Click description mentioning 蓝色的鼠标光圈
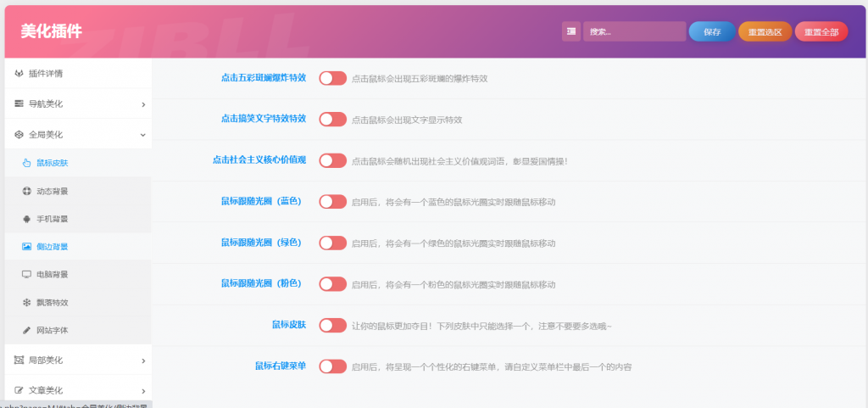868x408 pixels. [453, 202]
